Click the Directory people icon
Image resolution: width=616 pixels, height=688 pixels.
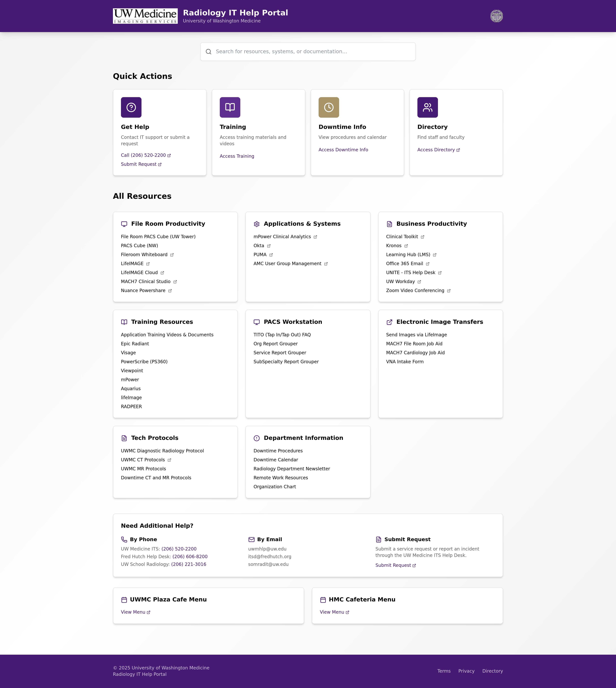click(428, 107)
